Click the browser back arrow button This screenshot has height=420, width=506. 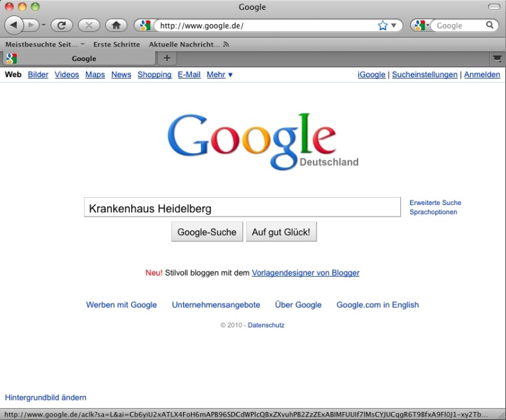[14, 25]
